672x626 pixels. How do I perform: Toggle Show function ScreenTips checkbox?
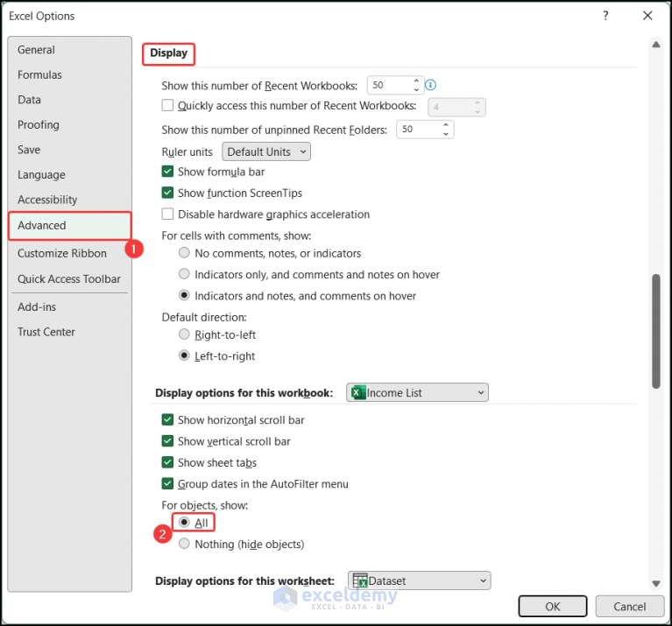coord(167,193)
